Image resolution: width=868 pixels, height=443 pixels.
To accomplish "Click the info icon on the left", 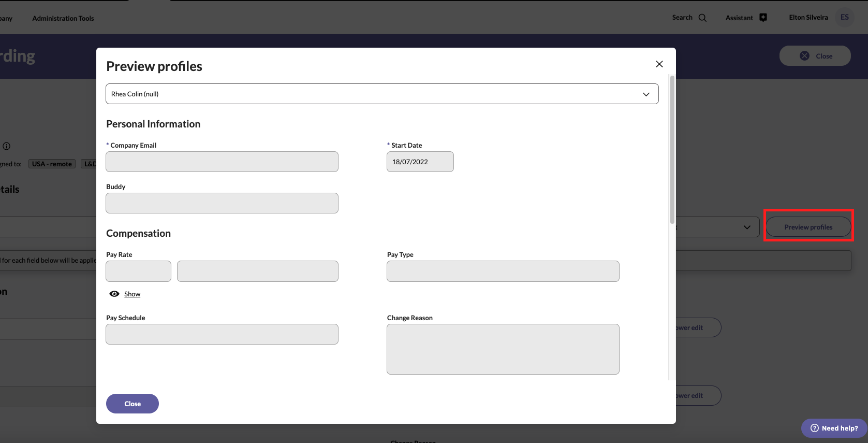I will pos(6,146).
